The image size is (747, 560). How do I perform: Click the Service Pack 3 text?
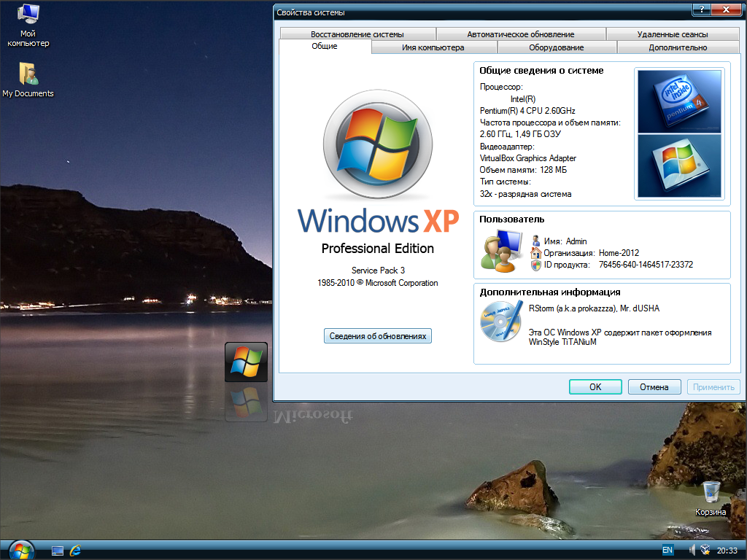click(378, 271)
